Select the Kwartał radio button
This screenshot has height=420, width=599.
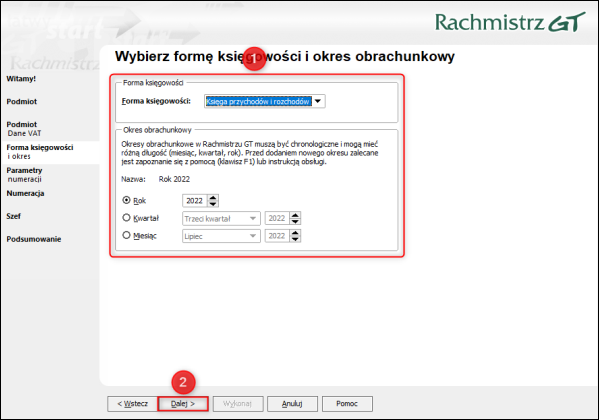tap(126, 218)
